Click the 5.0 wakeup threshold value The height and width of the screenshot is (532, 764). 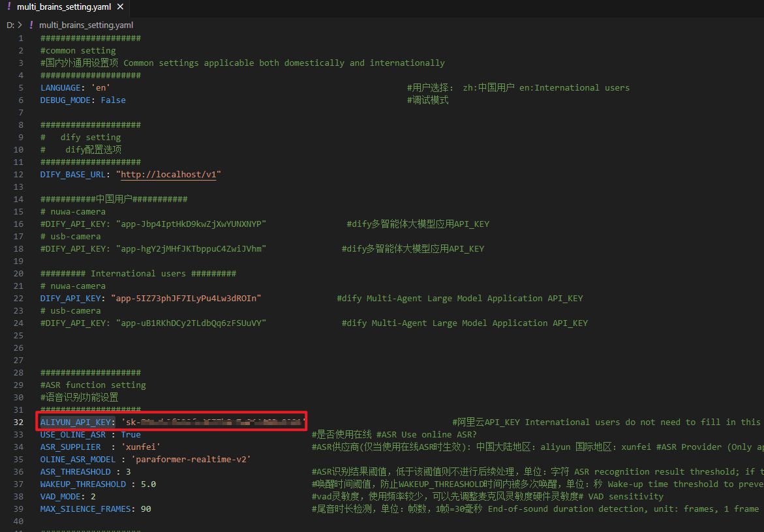tap(149, 484)
